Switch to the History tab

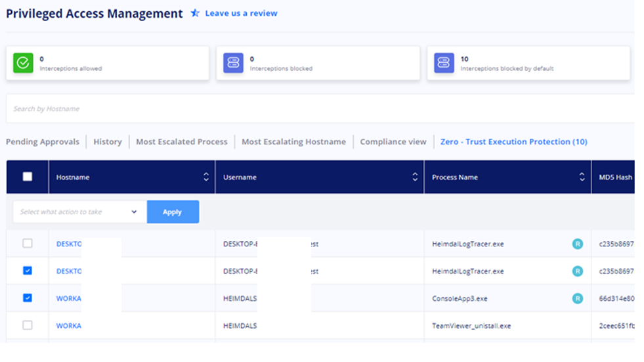pyautogui.click(x=108, y=142)
